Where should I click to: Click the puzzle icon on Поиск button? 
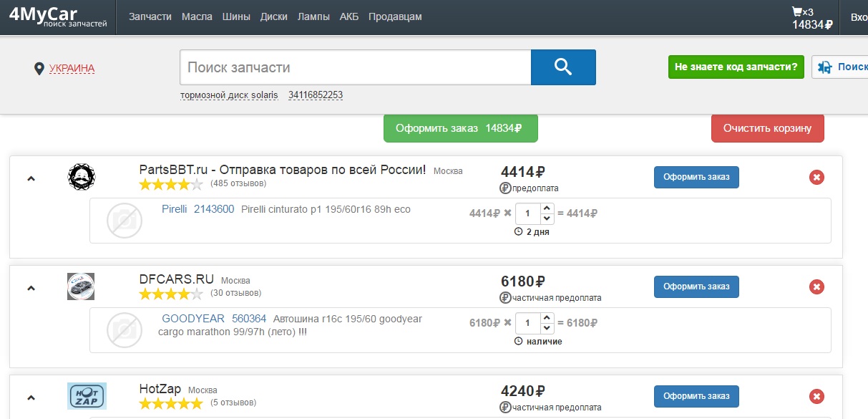point(824,67)
